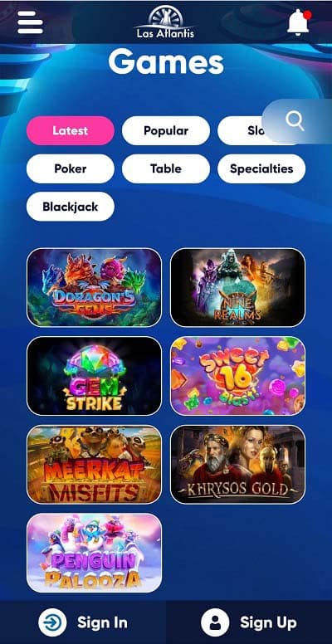Open the hamburger menu icon
332x644 pixels.
(30, 22)
